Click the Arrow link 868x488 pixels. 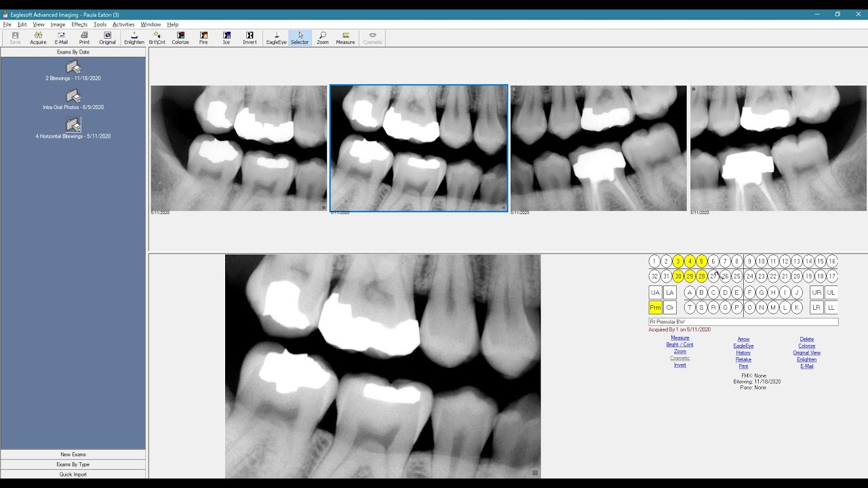[x=743, y=340]
